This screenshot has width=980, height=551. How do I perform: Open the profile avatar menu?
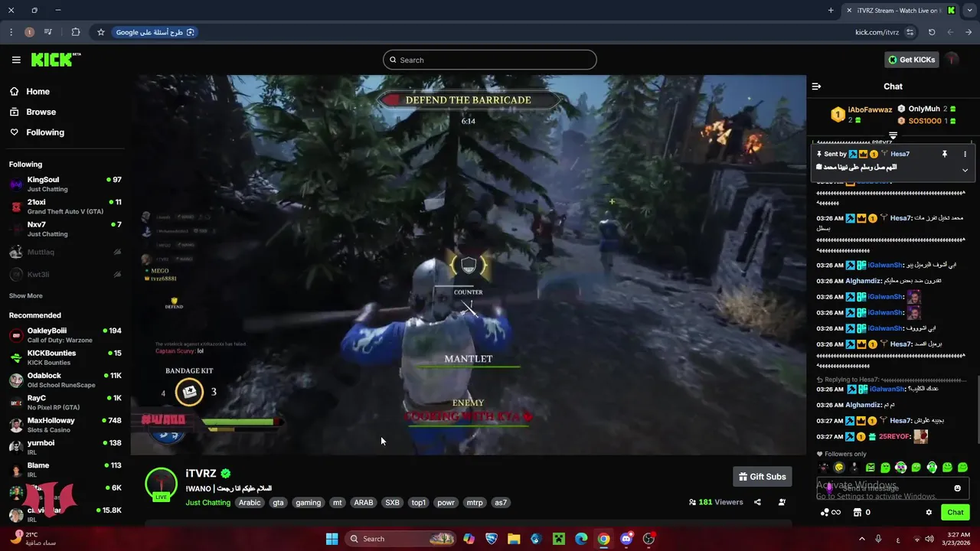click(x=952, y=60)
